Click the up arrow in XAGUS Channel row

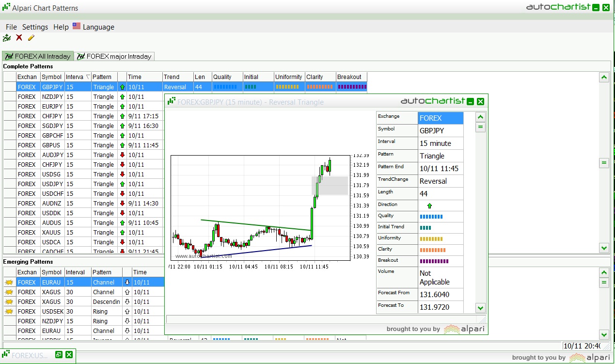click(x=127, y=292)
